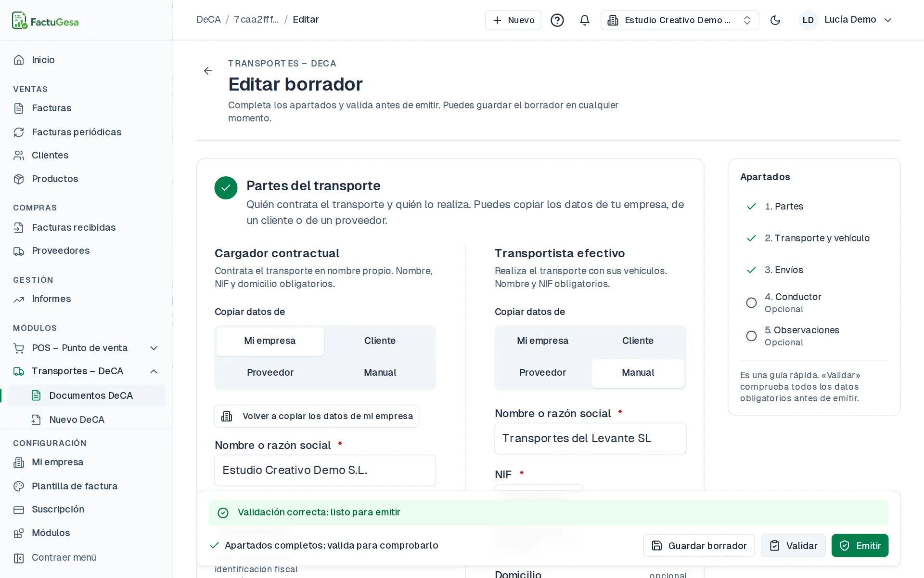
Task: Select Mi empresa under Cargador contractual
Action: click(x=270, y=341)
